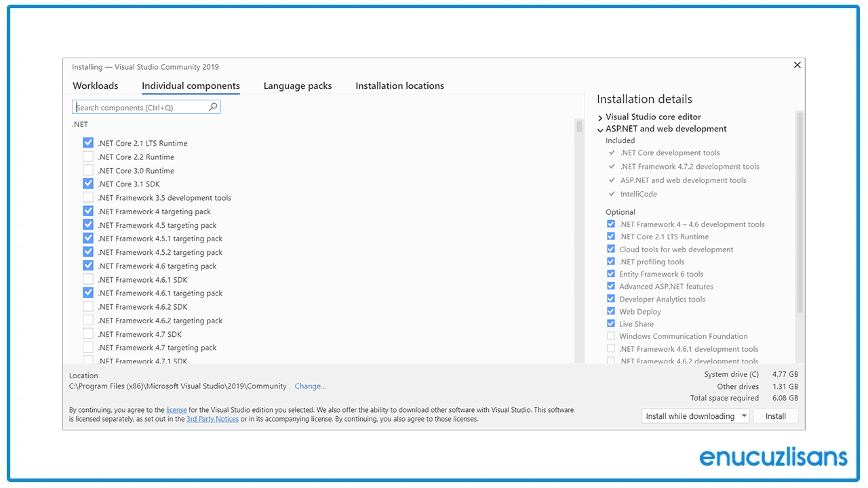Open the Install while downloading dropdown
Screen dimensions: 868x488
(x=743, y=415)
